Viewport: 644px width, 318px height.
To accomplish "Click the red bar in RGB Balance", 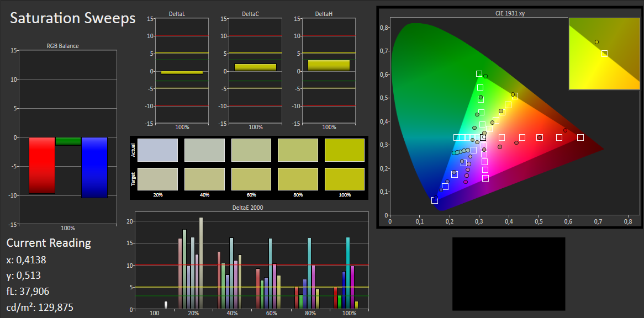I will point(42,165).
